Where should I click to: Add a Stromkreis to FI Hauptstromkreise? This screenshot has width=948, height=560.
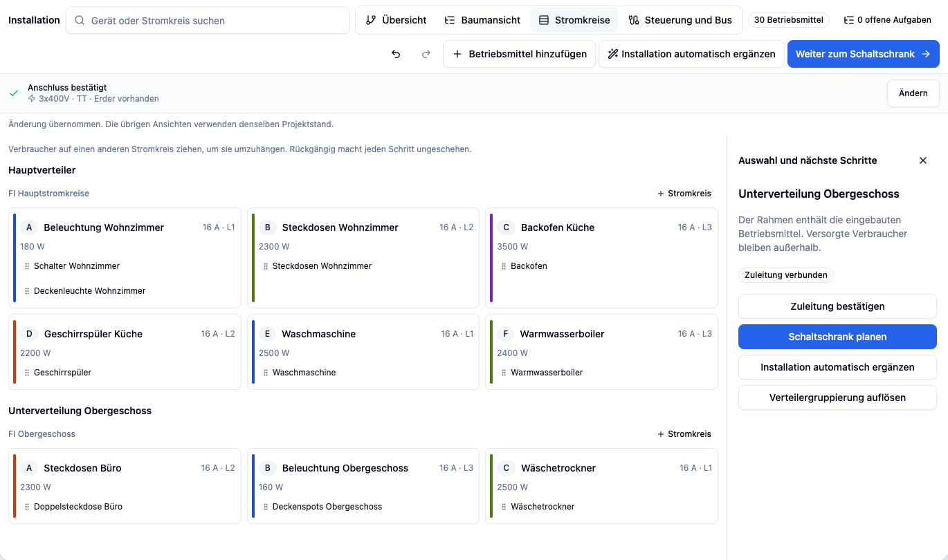684,194
